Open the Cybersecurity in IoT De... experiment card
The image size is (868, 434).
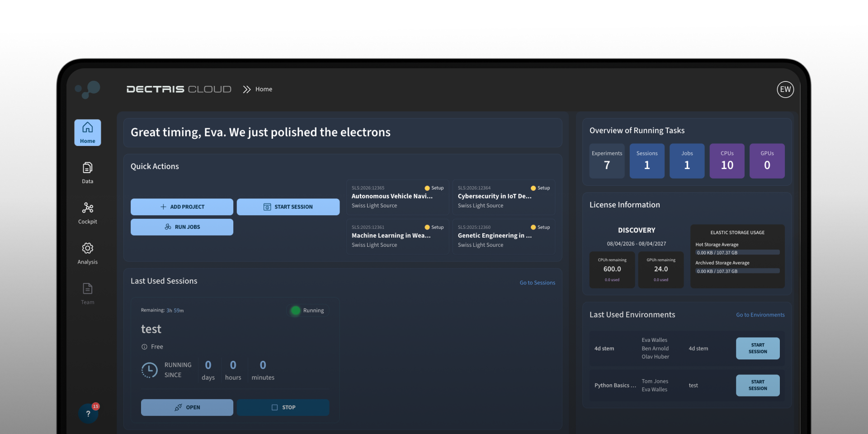point(504,197)
